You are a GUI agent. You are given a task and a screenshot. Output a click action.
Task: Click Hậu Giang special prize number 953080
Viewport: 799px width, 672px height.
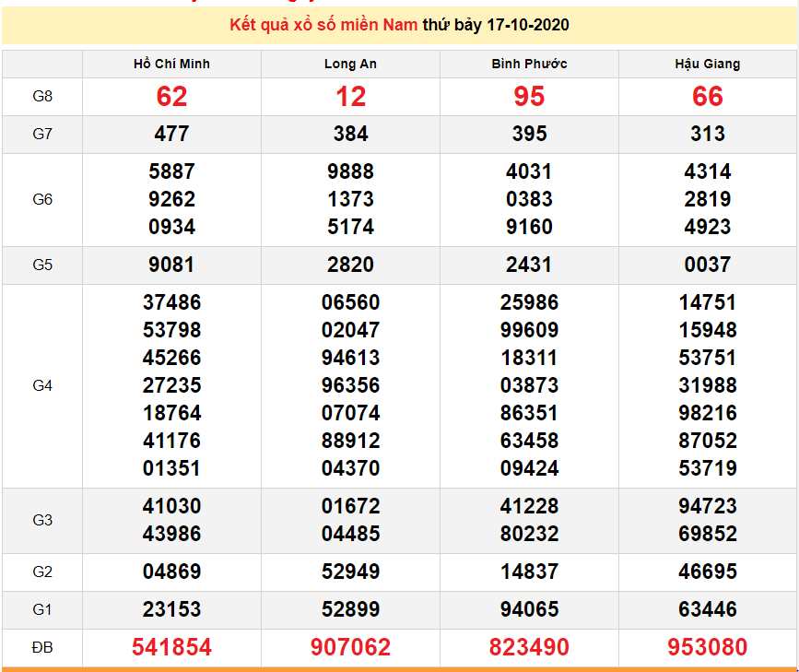pyautogui.click(x=708, y=647)
